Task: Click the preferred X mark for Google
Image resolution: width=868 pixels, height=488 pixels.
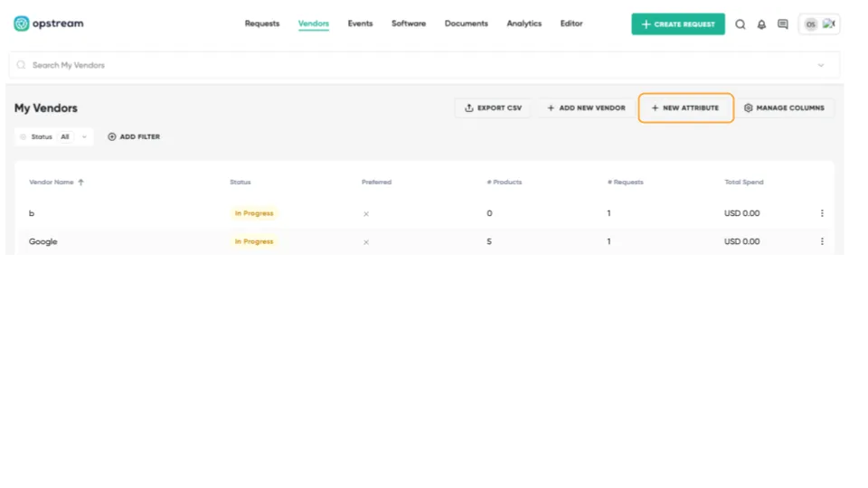Action: 366,242
